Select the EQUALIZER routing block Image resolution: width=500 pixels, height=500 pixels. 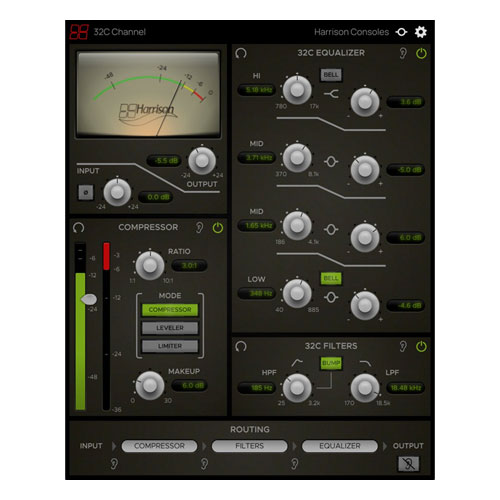coord(340,446)
